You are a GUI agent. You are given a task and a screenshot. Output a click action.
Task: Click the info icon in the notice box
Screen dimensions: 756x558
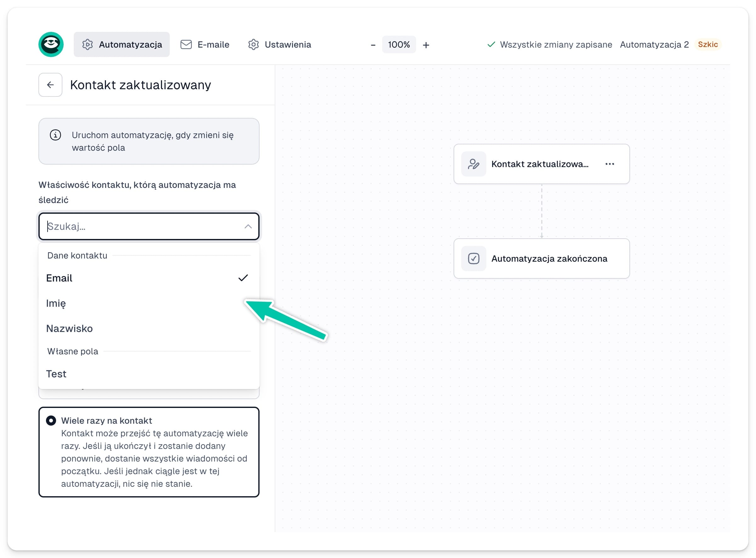click(55, 135)
